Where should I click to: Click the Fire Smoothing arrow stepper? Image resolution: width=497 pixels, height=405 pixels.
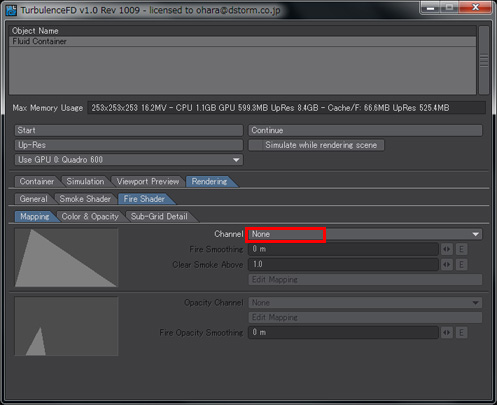pyautogui.click(x=447, y=249)
